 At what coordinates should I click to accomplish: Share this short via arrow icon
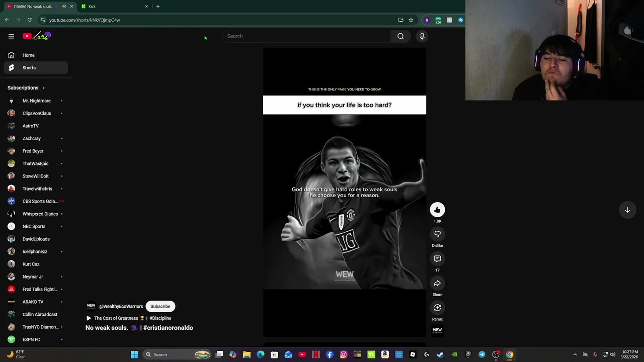437,284
